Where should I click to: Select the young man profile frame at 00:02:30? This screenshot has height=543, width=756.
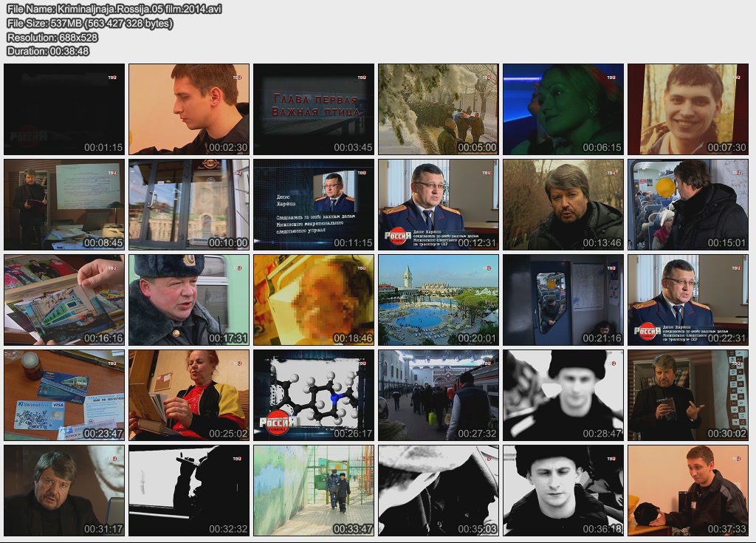[x=189, y=109]
